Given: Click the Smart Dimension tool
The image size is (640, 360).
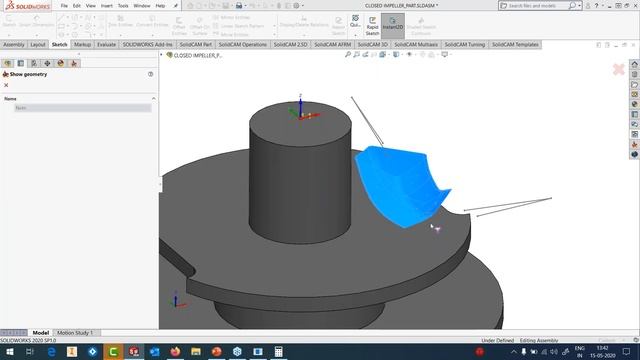Looking at the screenshot, I should (37, 21).
